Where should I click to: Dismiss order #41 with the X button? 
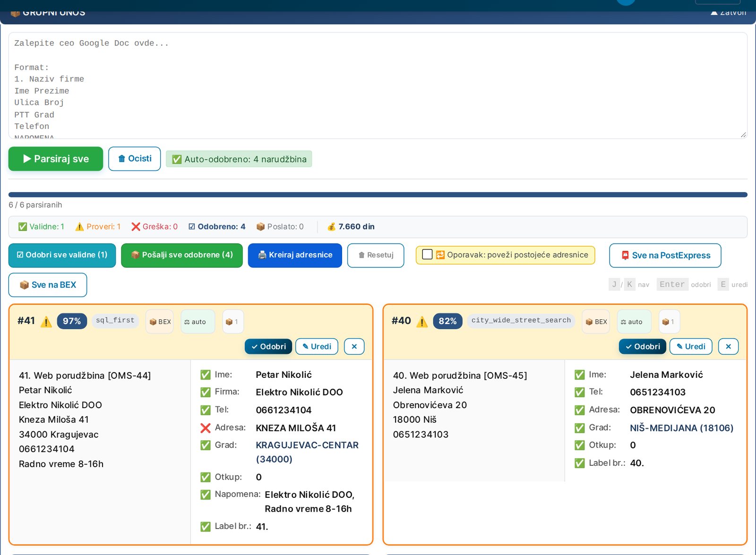(x=354, y=346)
